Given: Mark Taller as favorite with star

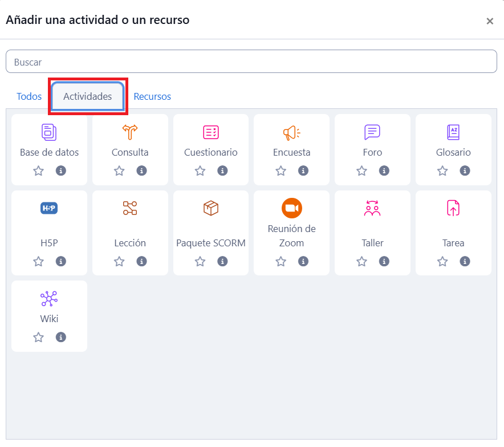Looking at the screenshot, I should click(361, 261).
